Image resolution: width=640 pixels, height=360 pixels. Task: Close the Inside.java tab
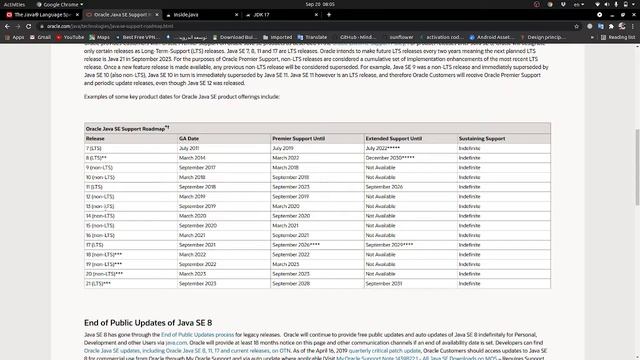(236, 15)
